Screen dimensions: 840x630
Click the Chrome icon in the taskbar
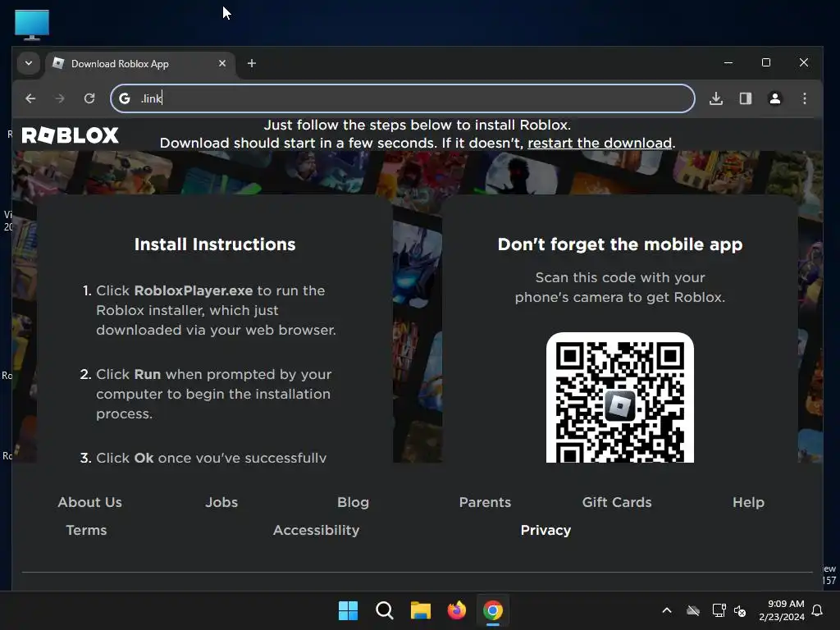(493, 610)
